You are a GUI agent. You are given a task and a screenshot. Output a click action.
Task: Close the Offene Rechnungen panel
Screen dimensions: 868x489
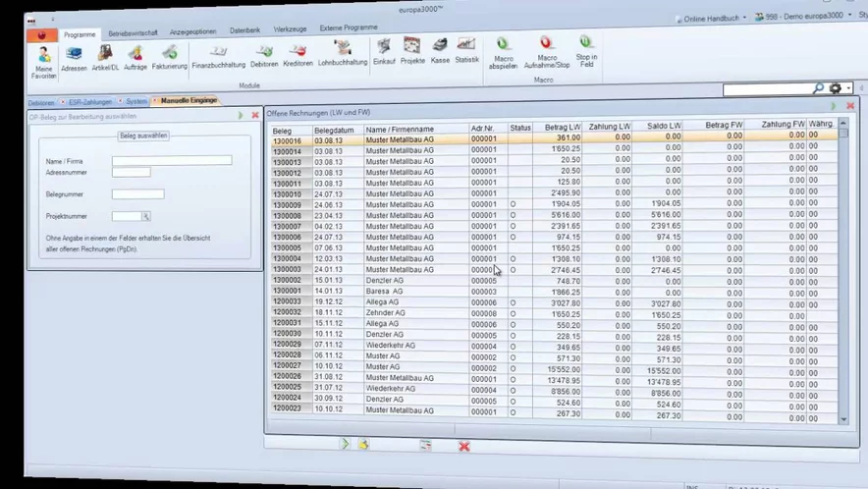point(850,105)
